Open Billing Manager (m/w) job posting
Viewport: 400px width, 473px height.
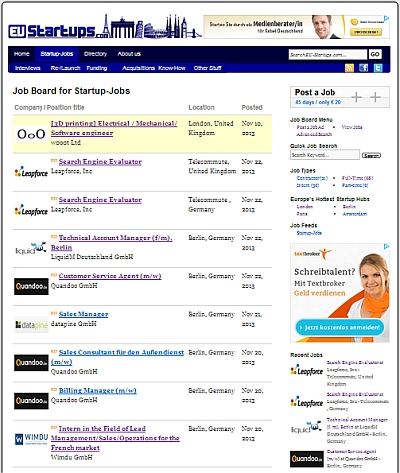click(98, 390)
